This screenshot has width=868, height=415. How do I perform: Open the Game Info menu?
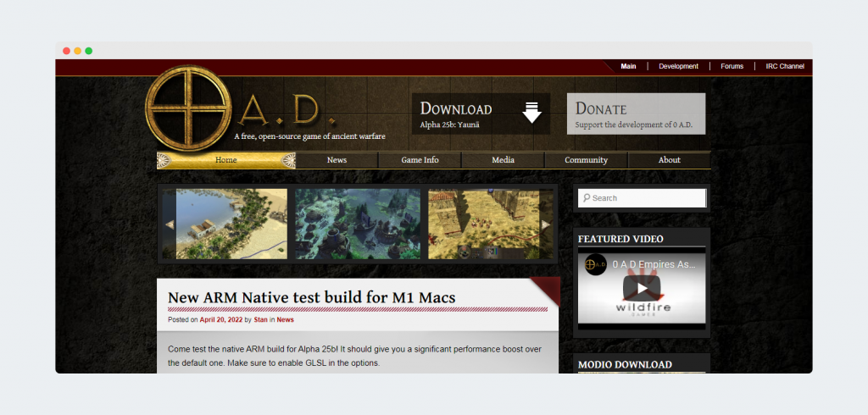click(420, 160)
